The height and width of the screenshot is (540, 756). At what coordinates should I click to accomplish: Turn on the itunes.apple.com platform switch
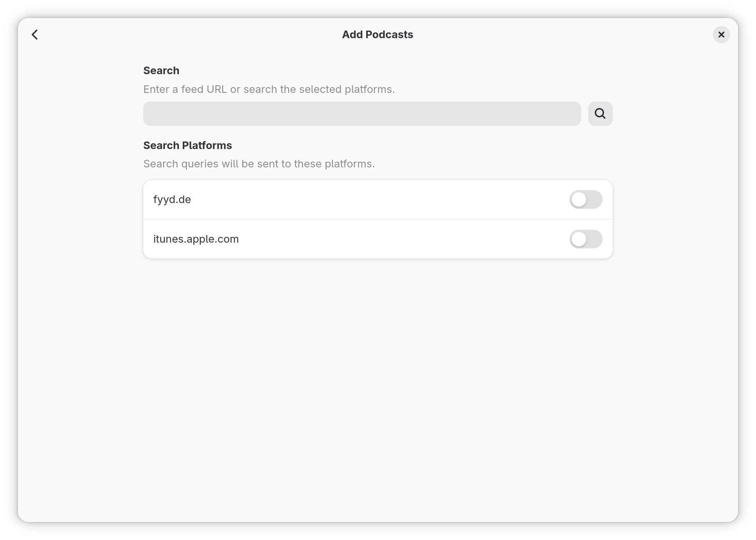pyautogui.click(x=586, y=239)
